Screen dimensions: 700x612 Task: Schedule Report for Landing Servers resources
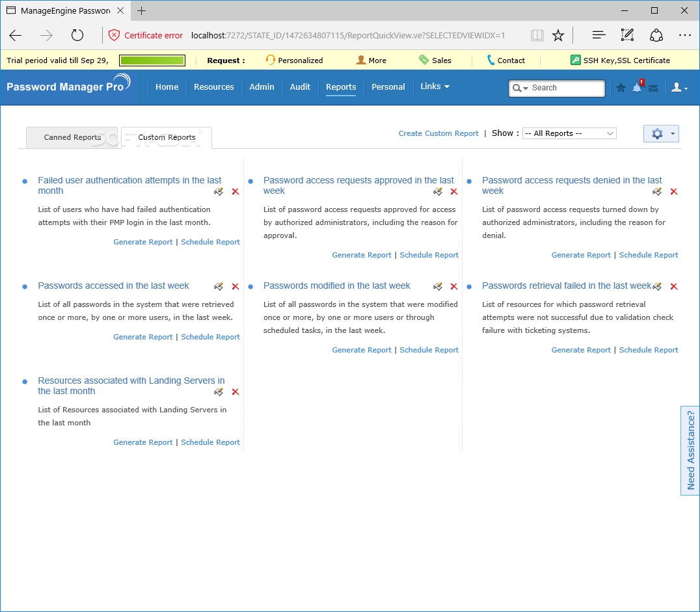(x=210, y=442)
